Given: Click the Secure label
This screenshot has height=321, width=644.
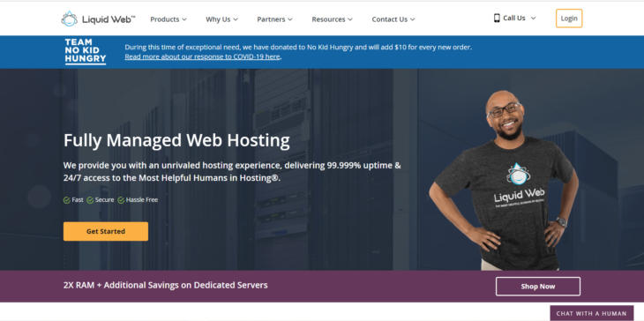Looking at the screenshot, I should (104, 200).
